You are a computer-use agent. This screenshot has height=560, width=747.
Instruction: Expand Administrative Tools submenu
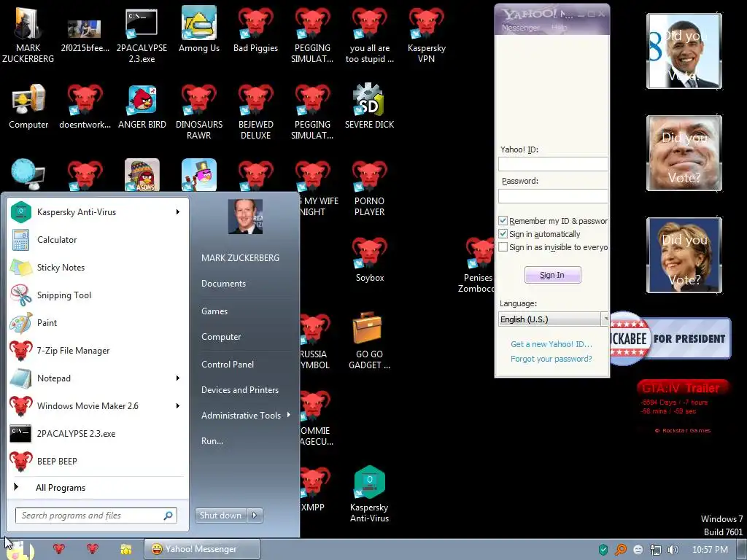tap(245, 415)
